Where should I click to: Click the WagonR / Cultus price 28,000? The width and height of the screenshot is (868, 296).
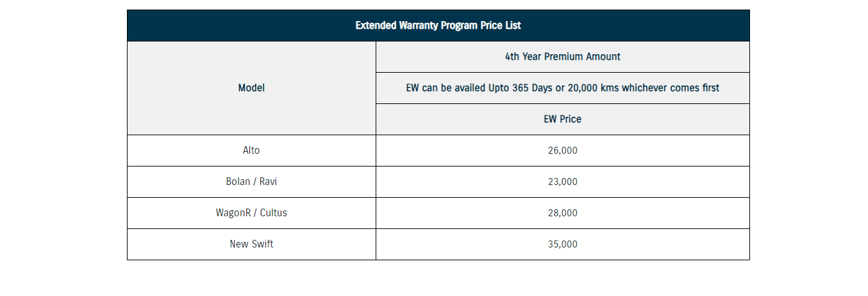tap(563, 213)
